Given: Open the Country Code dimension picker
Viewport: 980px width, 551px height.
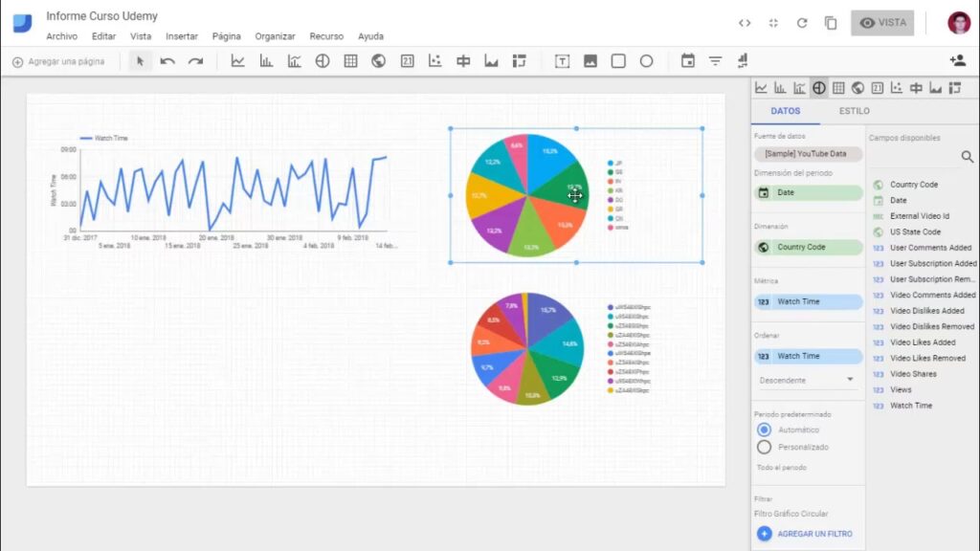Looking at the screenshot, I should [x=807, y=247].
